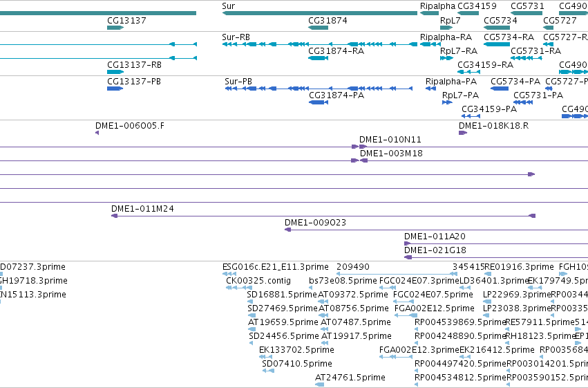
Task: Click the Ripalpha-PA protein label
Action: [x=451, y=82]
